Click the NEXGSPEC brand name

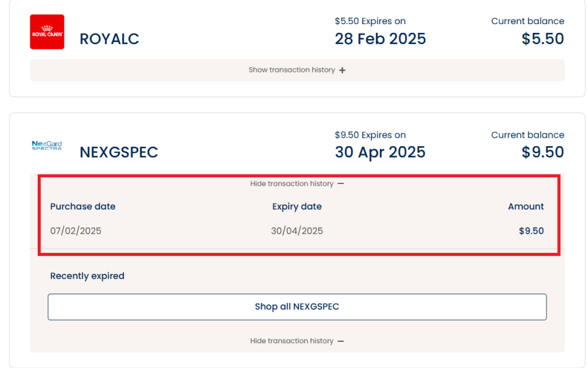(x=119, y=152)
